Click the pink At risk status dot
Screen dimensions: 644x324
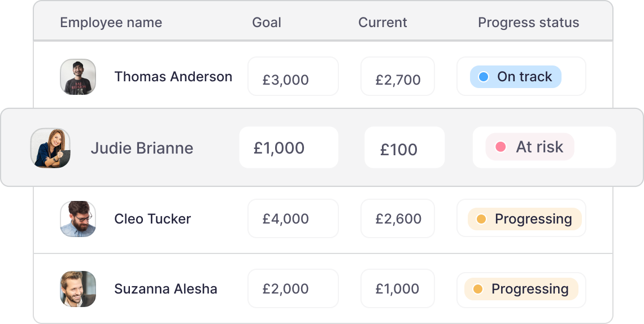[501, 147]
